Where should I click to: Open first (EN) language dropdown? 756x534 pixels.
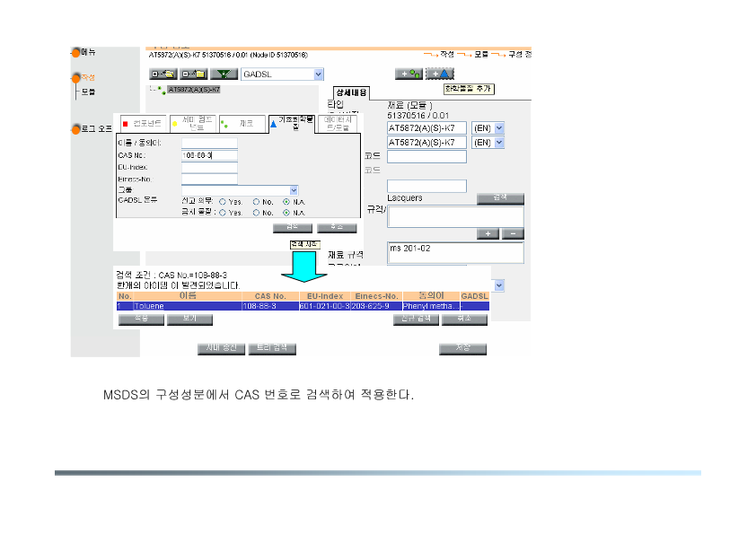499,128
